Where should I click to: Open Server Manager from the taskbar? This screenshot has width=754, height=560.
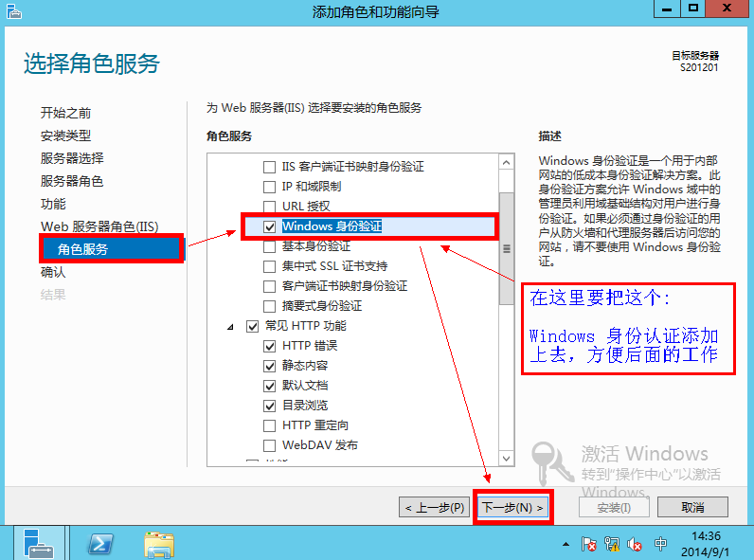(x=39, y=544)
